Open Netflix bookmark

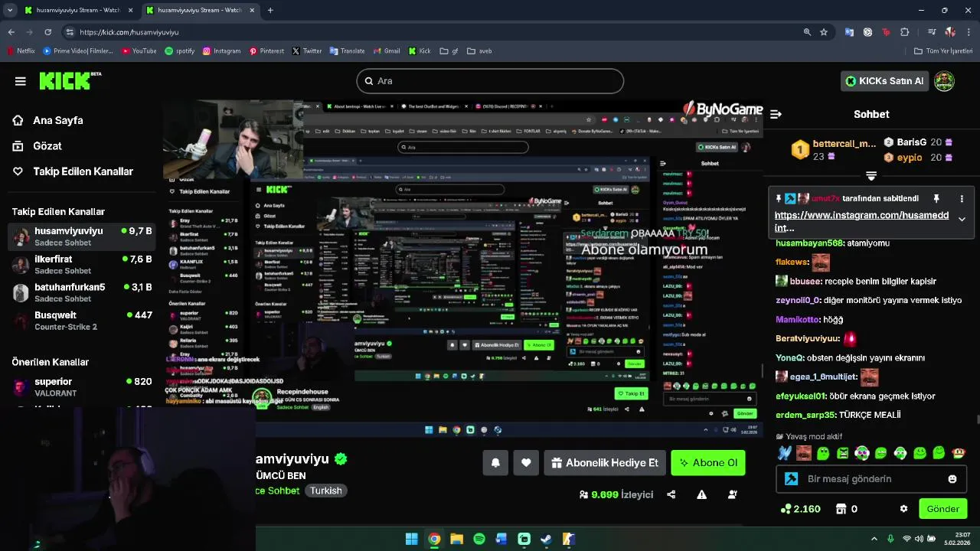click(21, 51)
